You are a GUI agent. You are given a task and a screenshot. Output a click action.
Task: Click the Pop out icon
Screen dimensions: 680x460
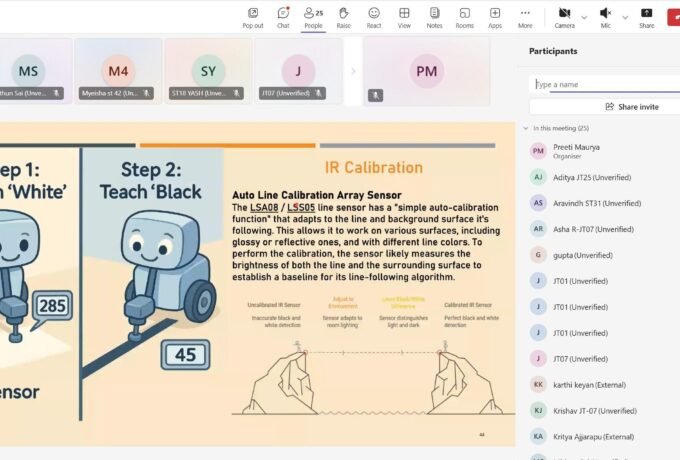[253, 16]
